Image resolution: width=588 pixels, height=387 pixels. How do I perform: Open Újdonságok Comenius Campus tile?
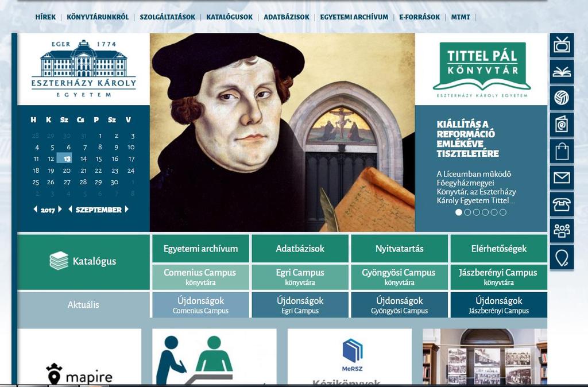200,305
